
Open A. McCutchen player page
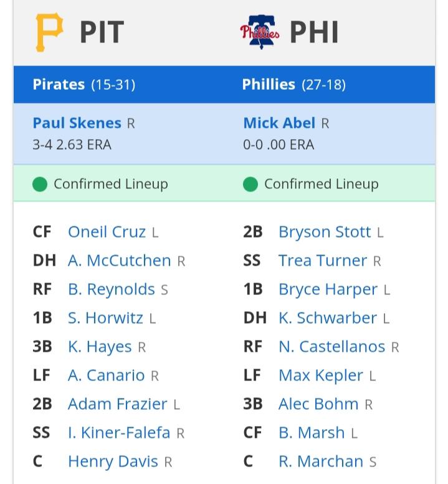pos(120,261)
